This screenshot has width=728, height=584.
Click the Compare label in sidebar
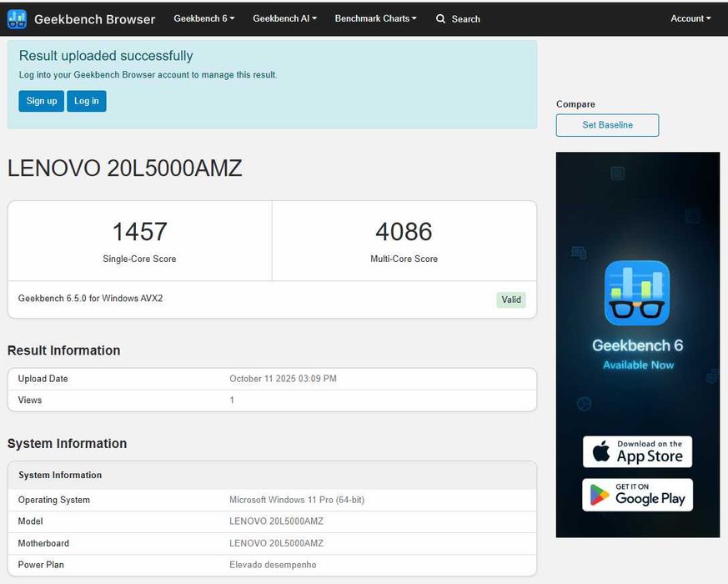tap(575, 104)
